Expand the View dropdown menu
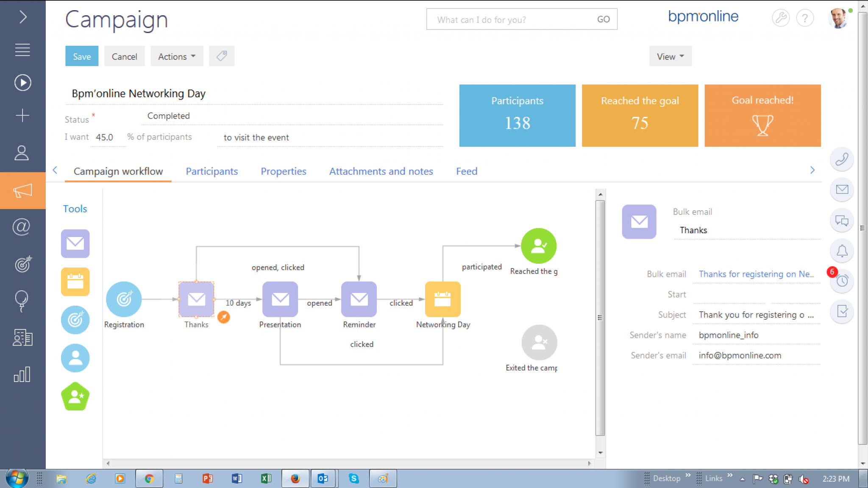Viewport: 868px width, 488px height. 670,56
